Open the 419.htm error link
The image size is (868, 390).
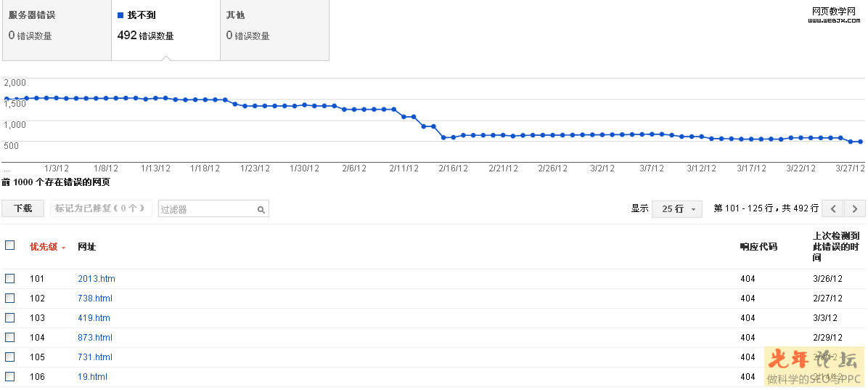click(94, 318)
